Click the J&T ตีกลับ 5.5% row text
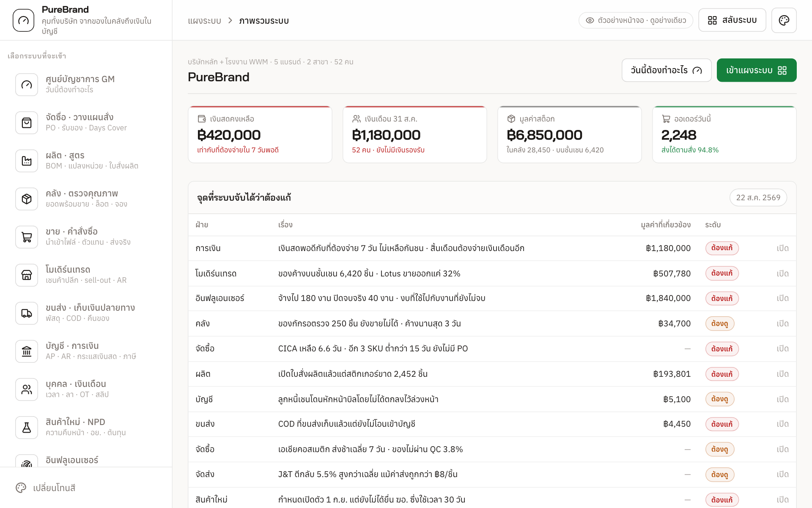This screenshot has width=812, height=508. pos(368,474)
